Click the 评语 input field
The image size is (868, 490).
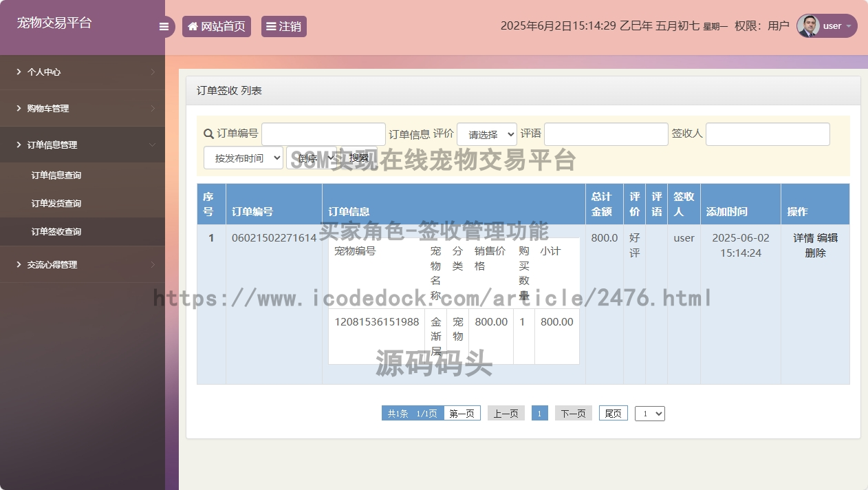(606, 134)
